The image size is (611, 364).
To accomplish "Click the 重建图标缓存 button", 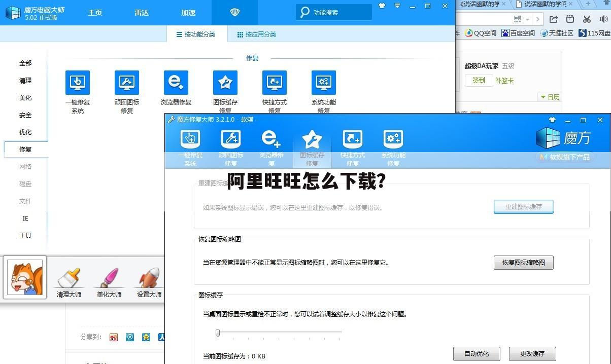I will click(523, 207).
